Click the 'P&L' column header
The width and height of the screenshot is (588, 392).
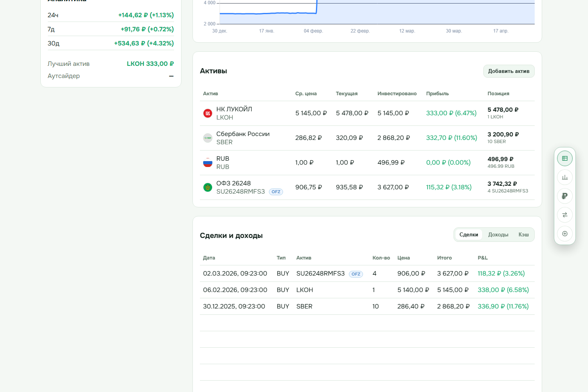[483, 258]
